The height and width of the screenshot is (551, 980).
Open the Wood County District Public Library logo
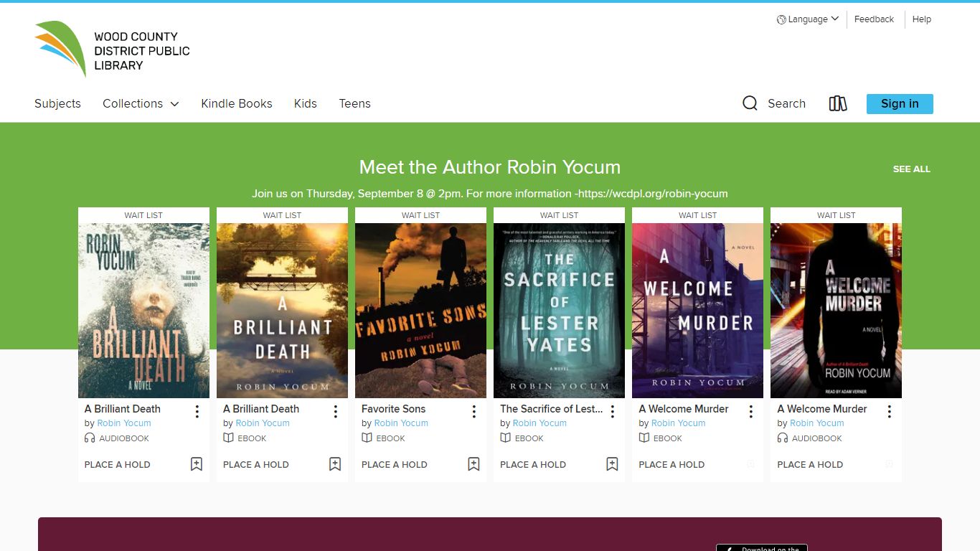coord(113,49)
